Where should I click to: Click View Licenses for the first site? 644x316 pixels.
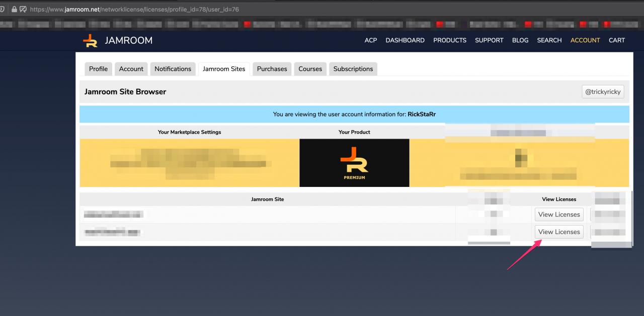tap(559, 215)
